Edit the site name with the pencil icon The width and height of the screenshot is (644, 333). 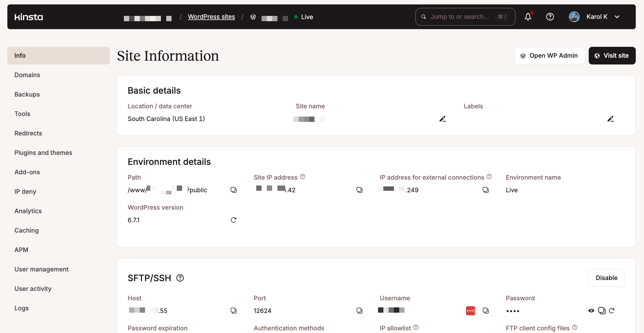click(442, 119)
